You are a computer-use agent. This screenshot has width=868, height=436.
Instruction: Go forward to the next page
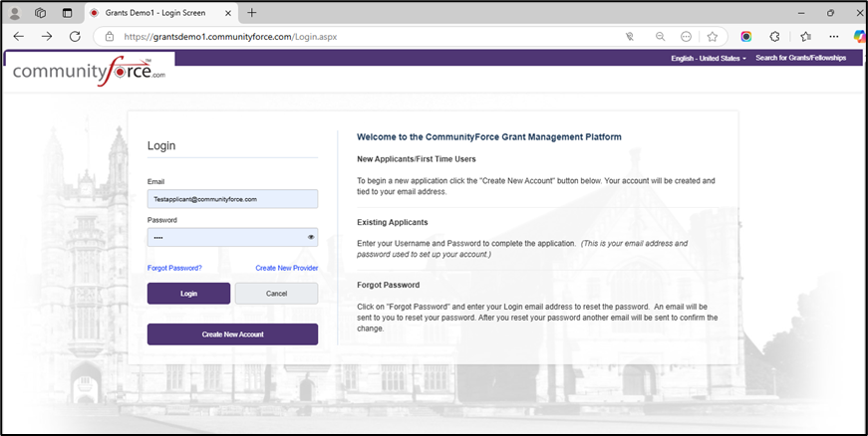[x=47, y=37]
